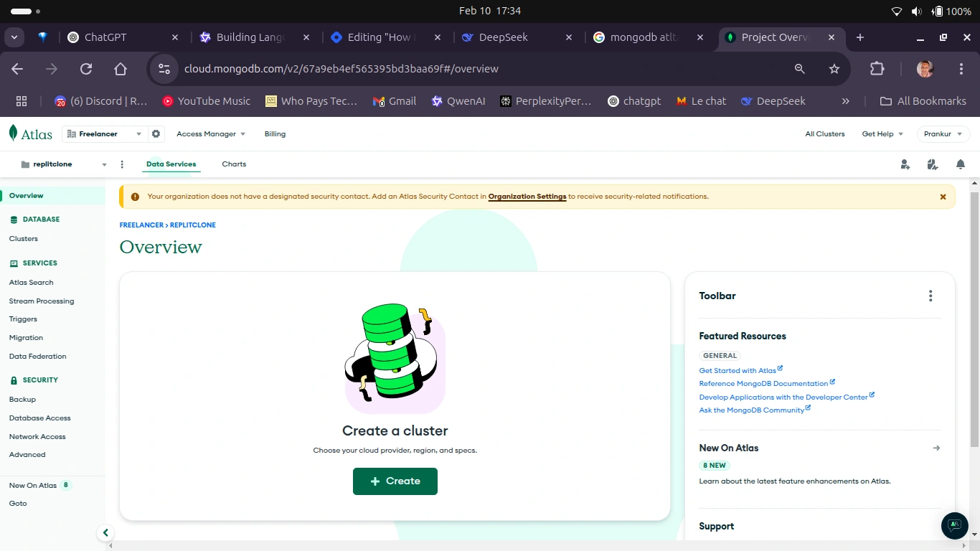Open the intercom chat bubble at bottom right
The height and width of the screenshot is (551, 980).
[x=954, y=526]
